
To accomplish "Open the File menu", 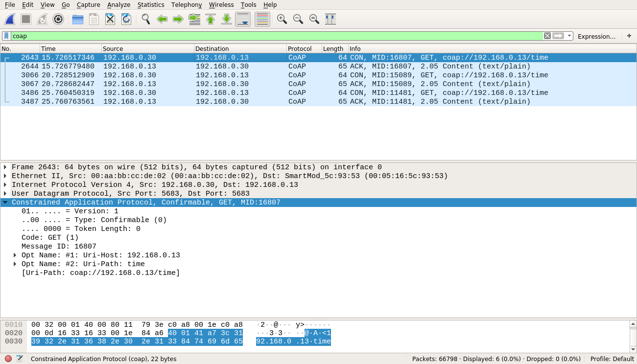I will click(10, 4).
